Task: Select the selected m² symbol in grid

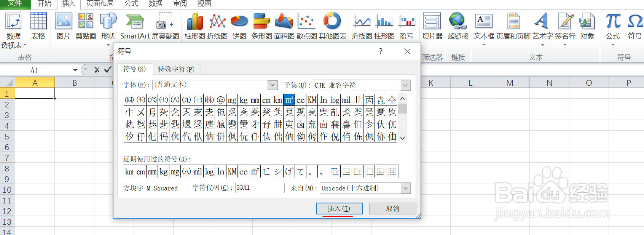Action: 289,100
